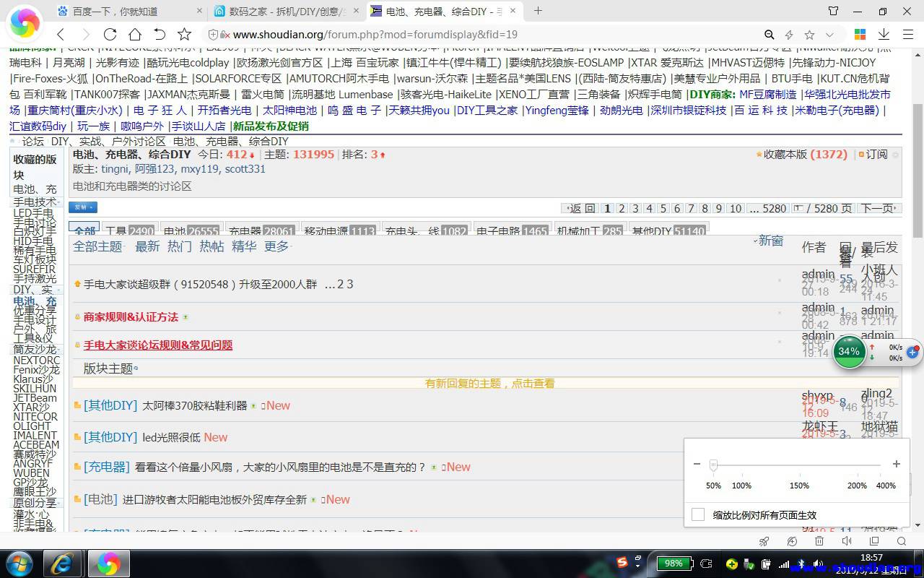
Task: Reload the current page
Action: pos(110,35)
